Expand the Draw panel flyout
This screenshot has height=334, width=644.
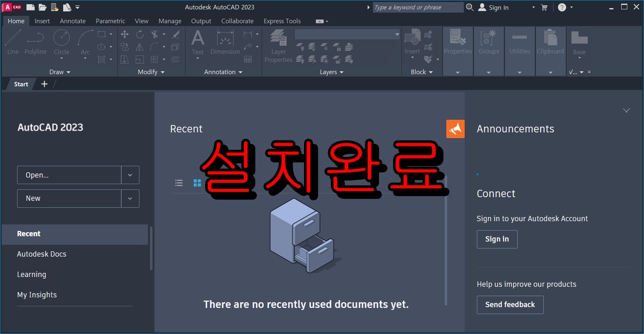[x=60, y=72]
